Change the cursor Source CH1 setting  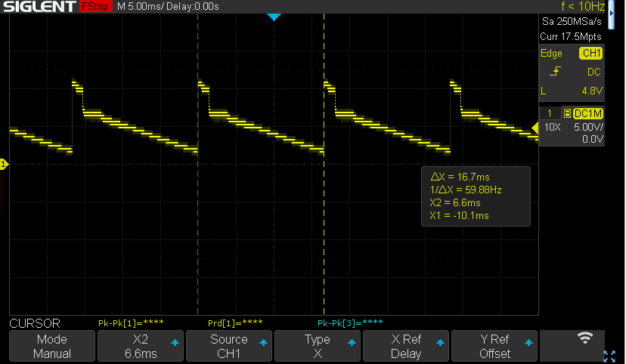pyautogui.click(x=229, y=346)
